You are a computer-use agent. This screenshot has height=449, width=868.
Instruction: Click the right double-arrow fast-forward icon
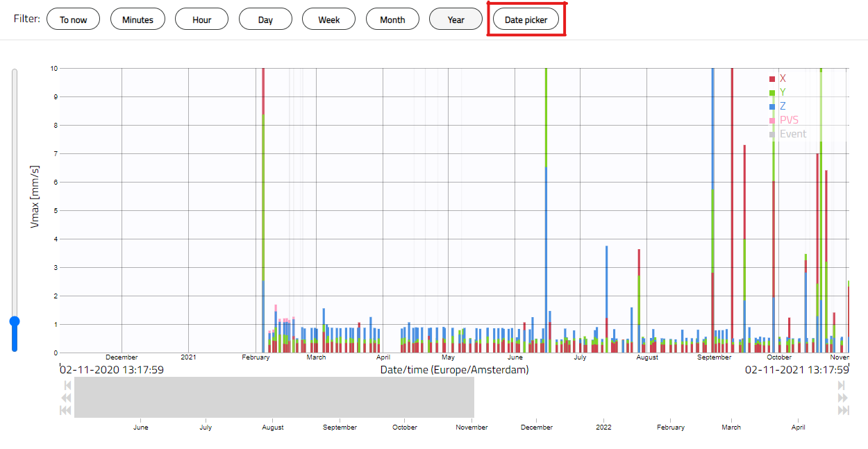(842, 398)
